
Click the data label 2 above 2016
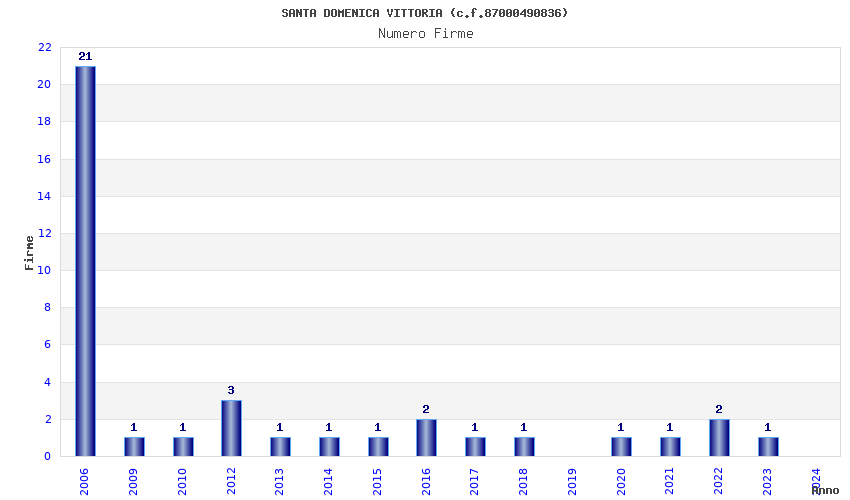(426, 409)
